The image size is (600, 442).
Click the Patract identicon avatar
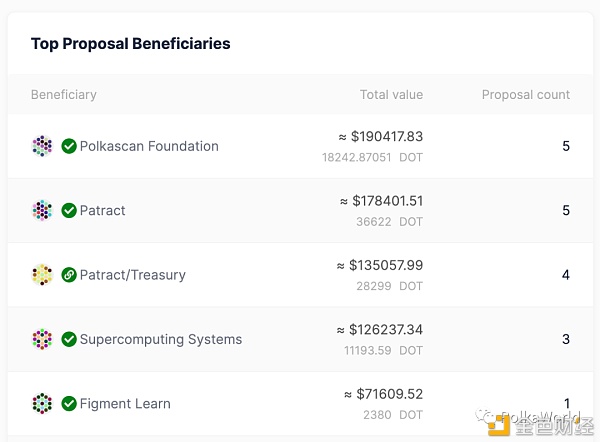[x=42, y=210]
